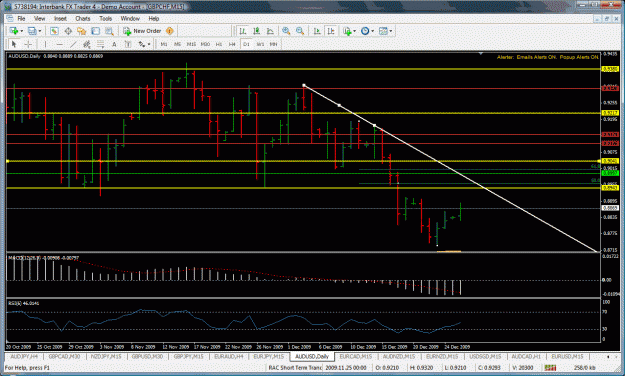Open the View menu

point(39,18)
